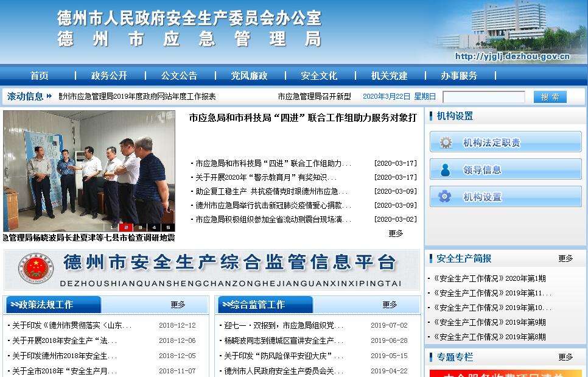Open the 政务公开 menu item
The width and height of the screenshot is (588, 377).
(109, 76)
